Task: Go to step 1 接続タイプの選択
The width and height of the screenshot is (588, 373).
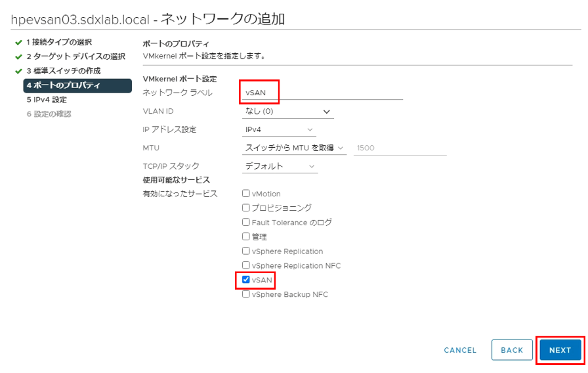Action: [59, 42]
